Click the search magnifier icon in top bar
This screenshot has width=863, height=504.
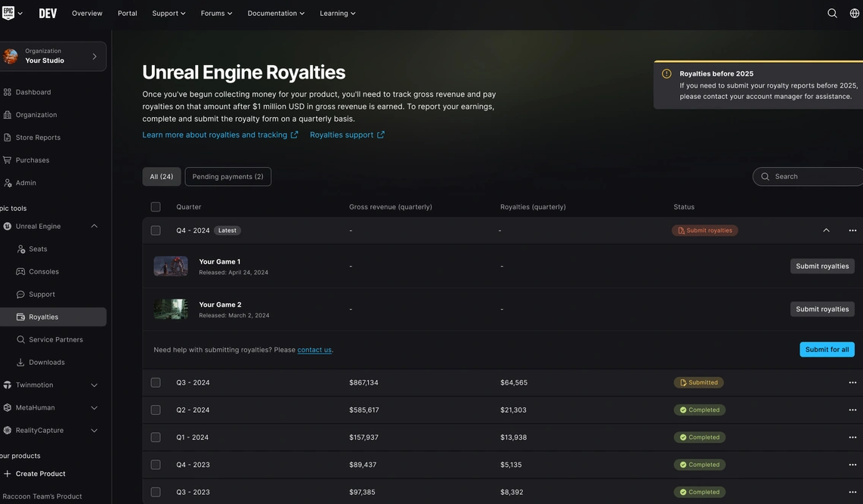coord(832,13)
